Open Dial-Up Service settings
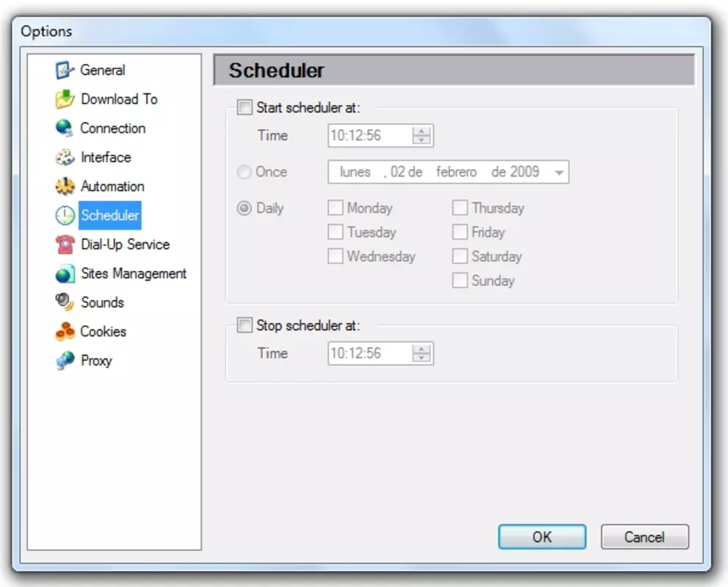This screenshot has width=728, height=587. (x=125, y=244)
